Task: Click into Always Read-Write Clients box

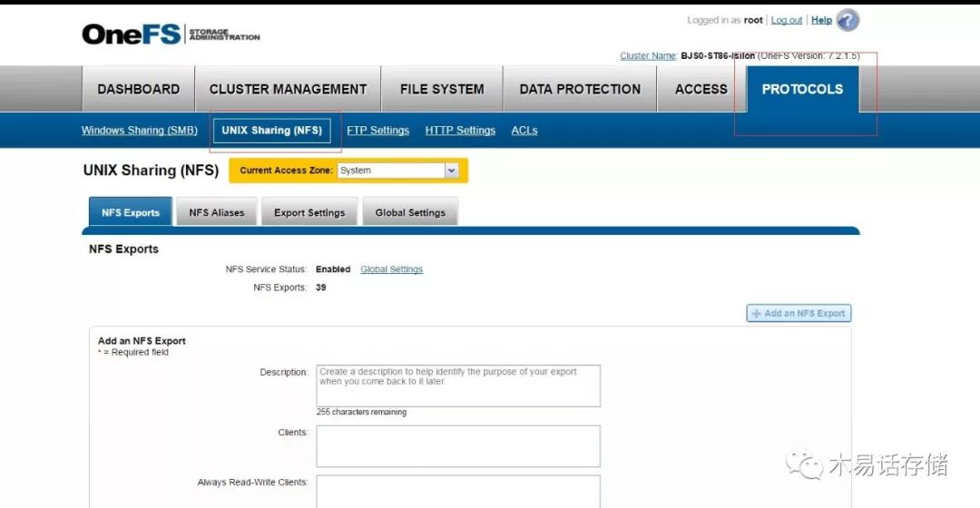Action: (x=458, y=492)
